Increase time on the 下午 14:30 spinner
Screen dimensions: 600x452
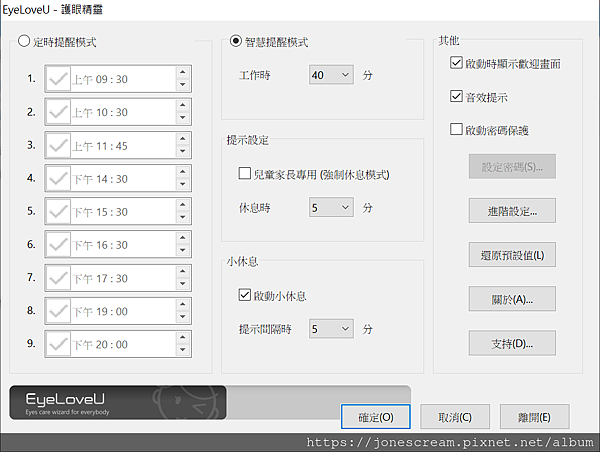point(183,172)
